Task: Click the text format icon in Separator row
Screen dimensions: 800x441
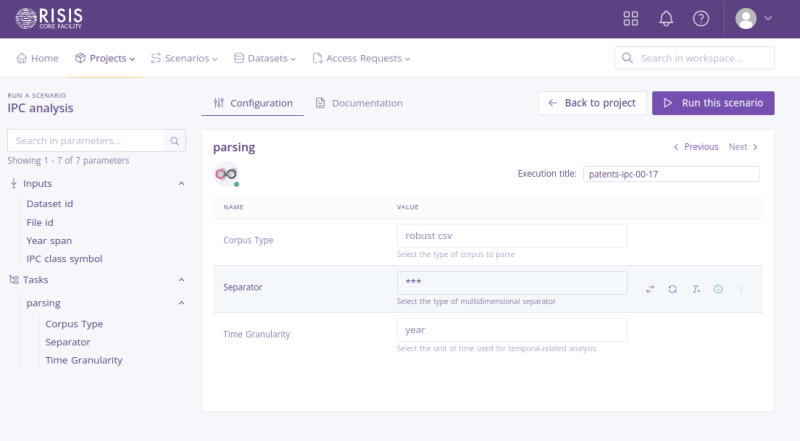Action: click(696, 289)
